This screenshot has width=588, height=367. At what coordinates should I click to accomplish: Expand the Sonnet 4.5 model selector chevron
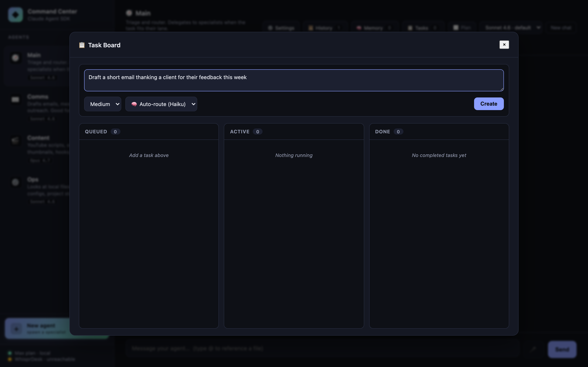(x=538, y=28)
